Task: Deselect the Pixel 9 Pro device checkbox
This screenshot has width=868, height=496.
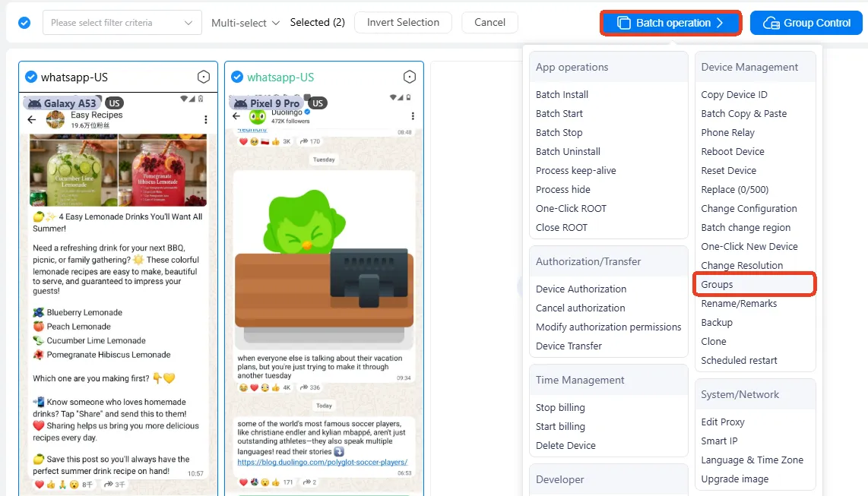Action: [237, 77]
